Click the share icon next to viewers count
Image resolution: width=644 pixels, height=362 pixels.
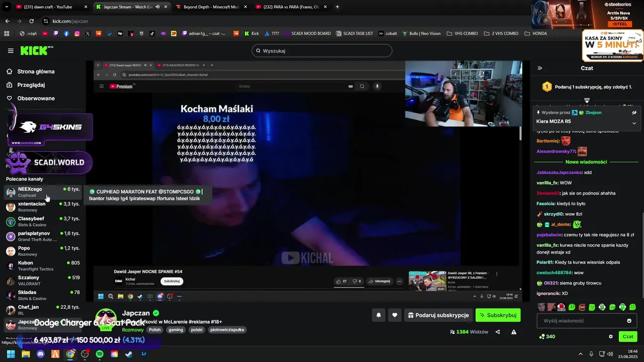(x=498, y=332)
